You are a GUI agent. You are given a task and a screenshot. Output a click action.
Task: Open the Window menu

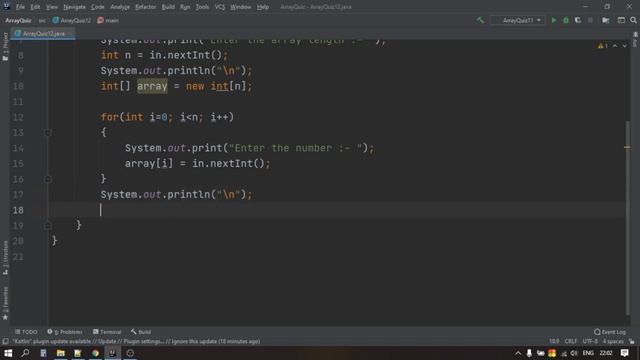[240, 7]
